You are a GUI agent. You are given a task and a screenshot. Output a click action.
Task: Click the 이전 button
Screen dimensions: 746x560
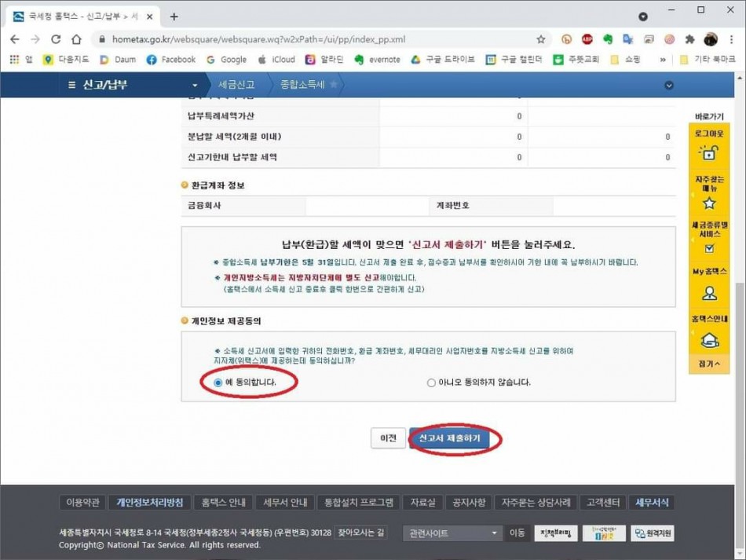click(x=388, y=438)
